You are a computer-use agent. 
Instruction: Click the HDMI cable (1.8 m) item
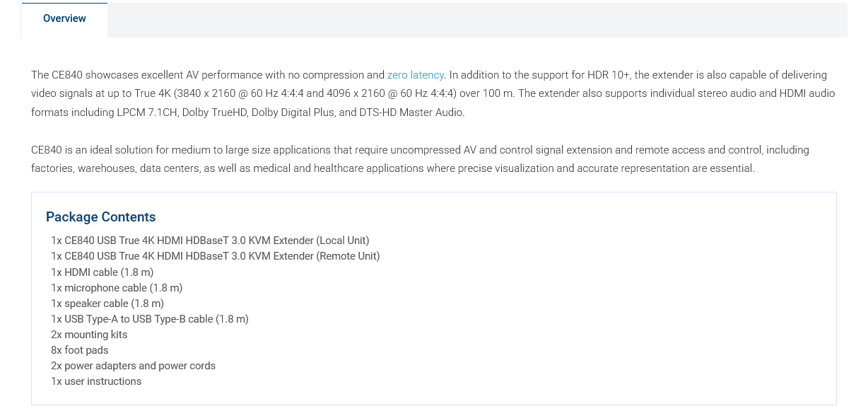[x=102, y=272]
